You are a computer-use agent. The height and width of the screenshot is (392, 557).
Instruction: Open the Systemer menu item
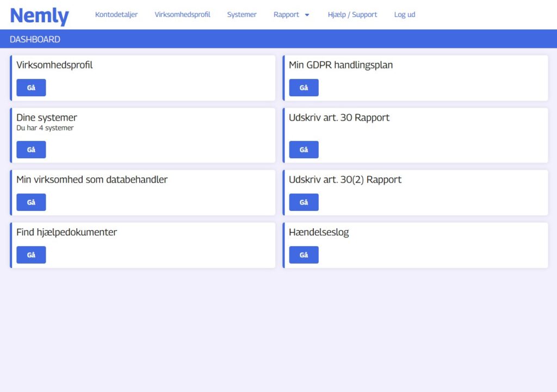pos(242,15)
